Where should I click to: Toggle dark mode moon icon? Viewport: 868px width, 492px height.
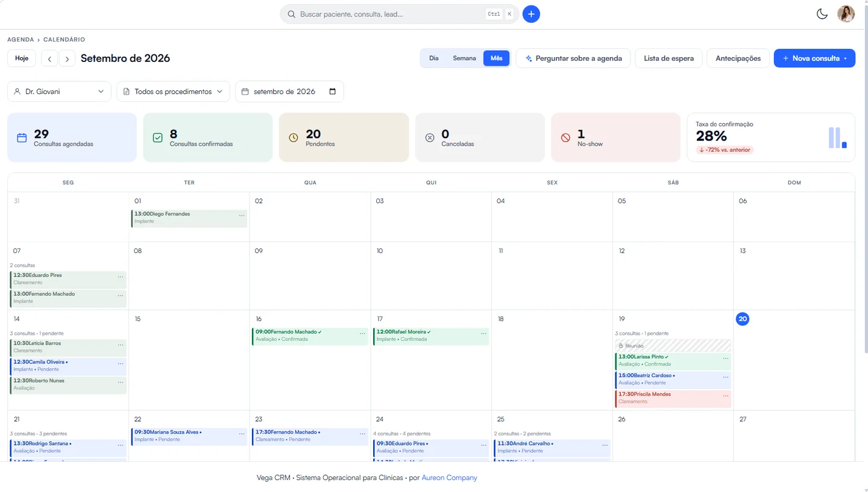(x=822, y=14)
